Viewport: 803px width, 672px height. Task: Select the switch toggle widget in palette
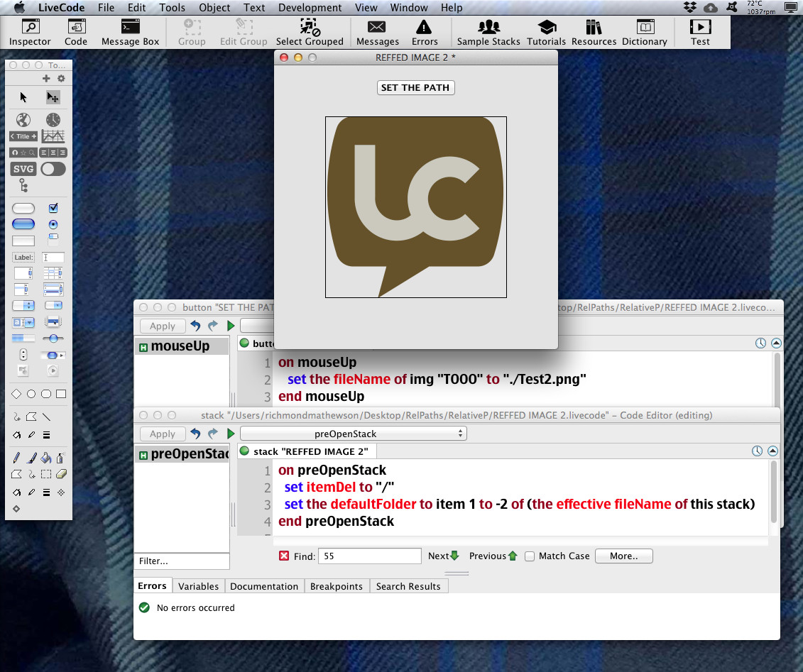[53, 169]
